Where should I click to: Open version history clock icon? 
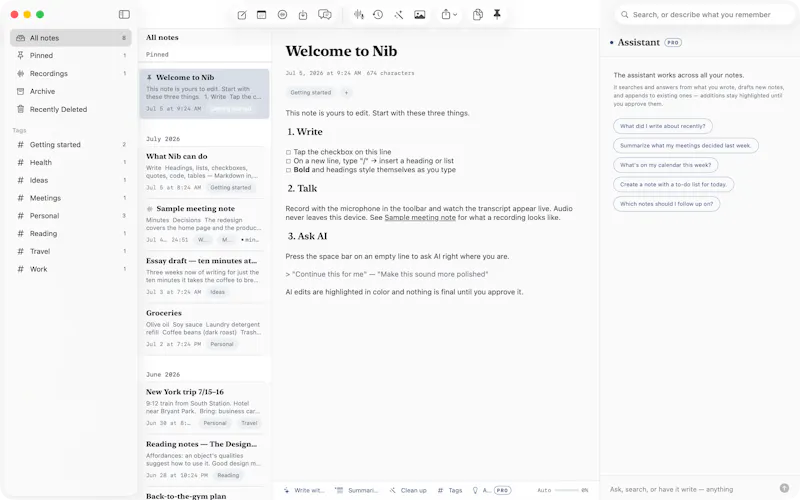[x=378, y=15]
